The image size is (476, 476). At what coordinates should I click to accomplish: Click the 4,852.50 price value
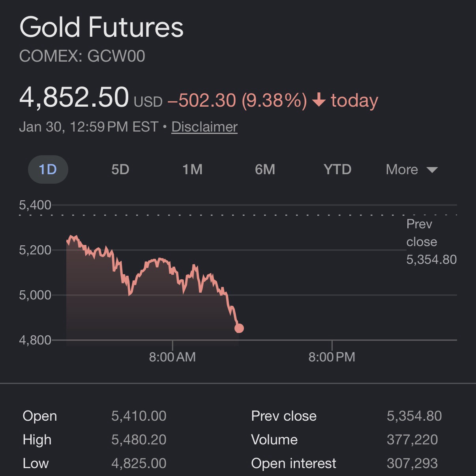74,97
